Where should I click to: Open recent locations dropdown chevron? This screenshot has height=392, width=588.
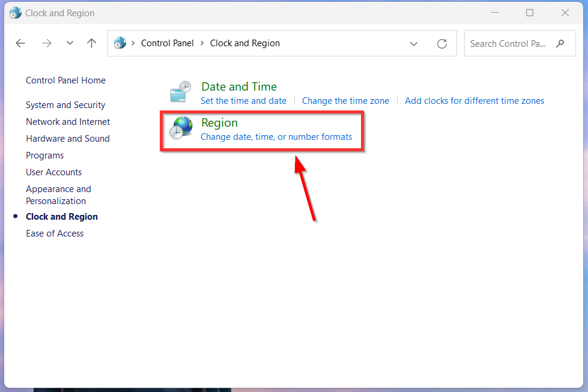[70, 43]
